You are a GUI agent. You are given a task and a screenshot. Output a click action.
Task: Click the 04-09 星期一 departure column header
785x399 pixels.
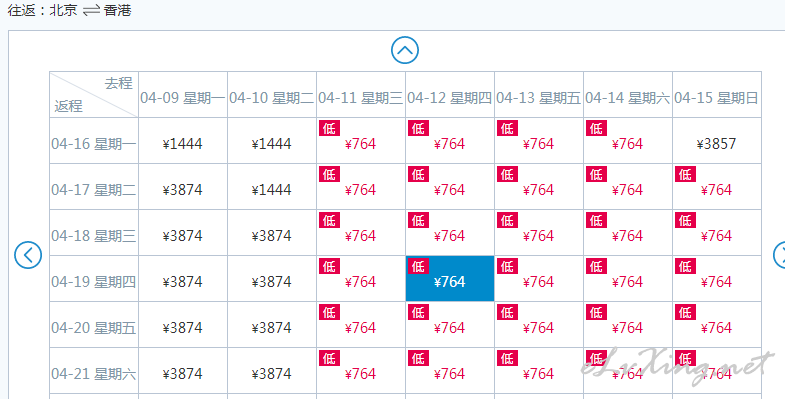183,98
